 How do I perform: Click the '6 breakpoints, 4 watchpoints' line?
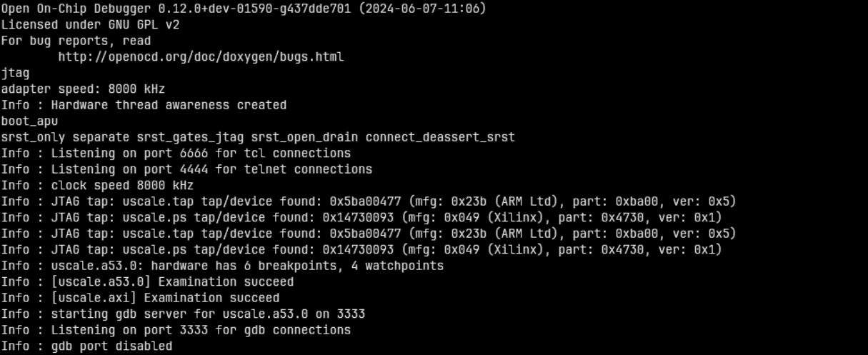click(222, 266)
